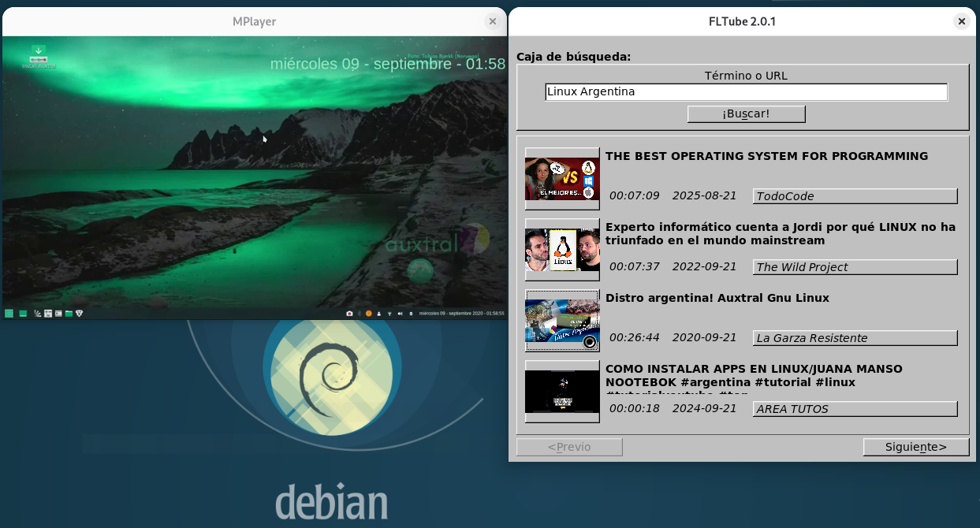
Task: Click date 2020-09-21 of Auxtral video
Action: pos(704,337)
